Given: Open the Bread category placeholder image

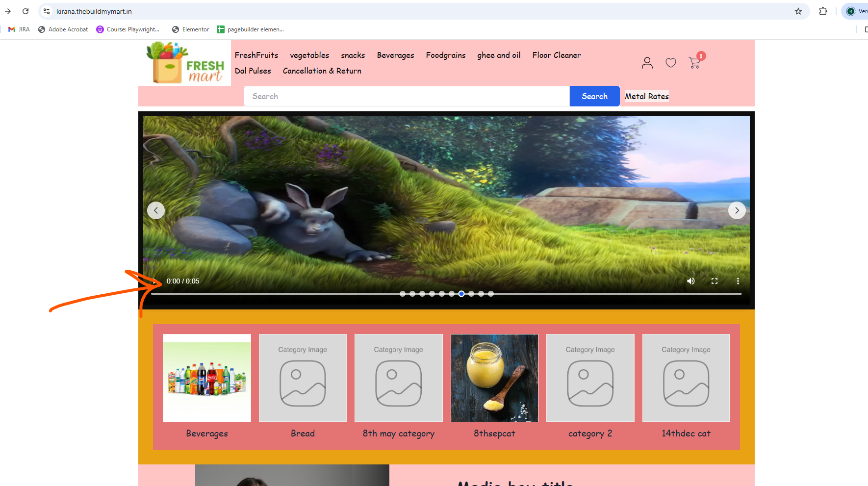Looking at the screenshot, I should pyautogui.click(x=303, y=378).
